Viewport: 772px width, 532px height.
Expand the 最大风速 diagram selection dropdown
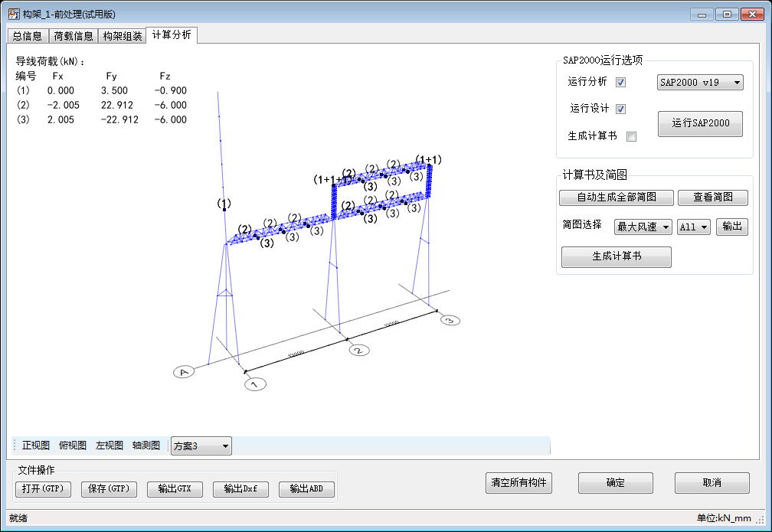click(643, 227)
